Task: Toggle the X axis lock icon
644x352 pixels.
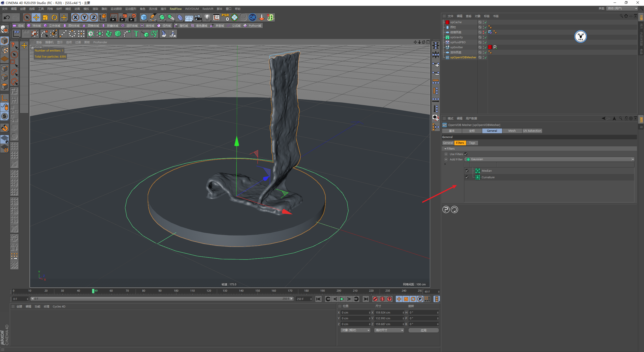Action: pyautogui.click(x=75, y=17)
